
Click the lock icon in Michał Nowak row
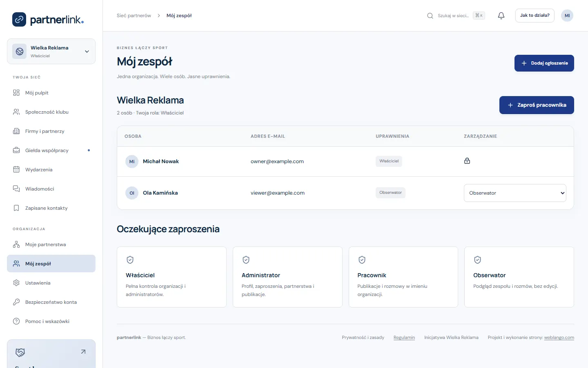[467, 161]
